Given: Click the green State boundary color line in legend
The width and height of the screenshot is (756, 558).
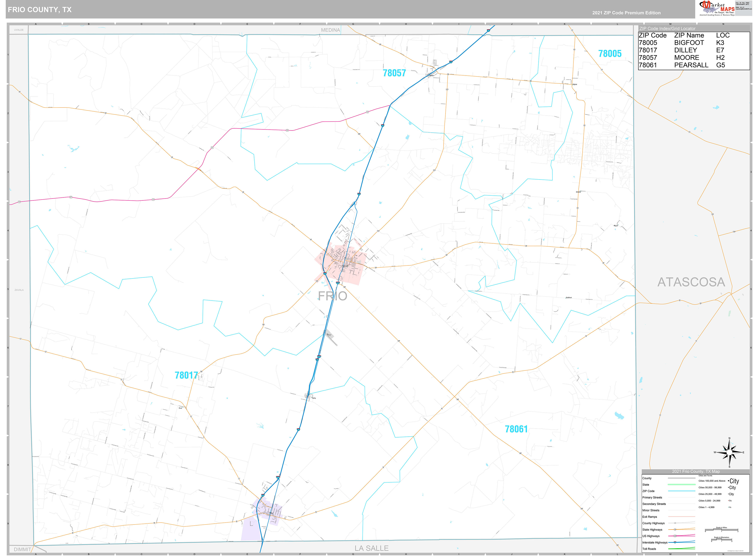Looking at the screenshot, I should (682, 485).
